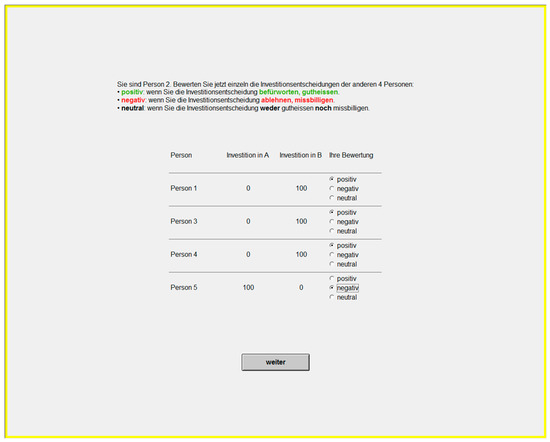
Task: Click the Ihre Bewertung column header
Action: pos(351,155)
